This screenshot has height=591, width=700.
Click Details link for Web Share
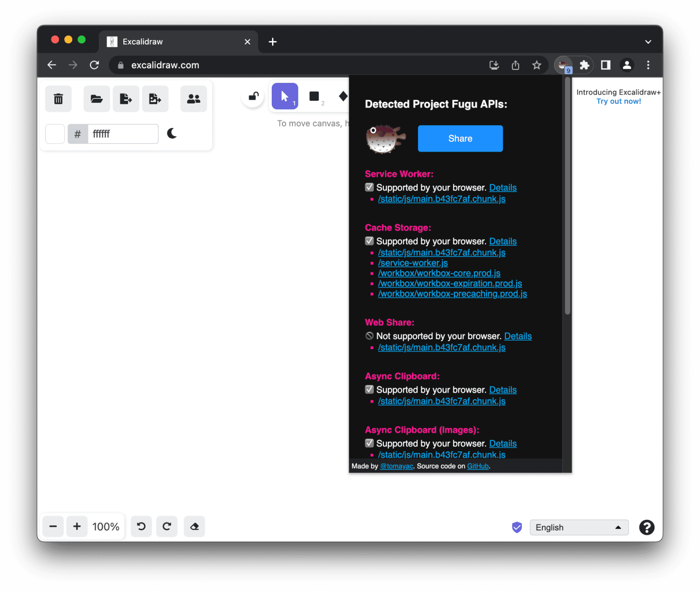pyautogui.click(x=518, y=335)
